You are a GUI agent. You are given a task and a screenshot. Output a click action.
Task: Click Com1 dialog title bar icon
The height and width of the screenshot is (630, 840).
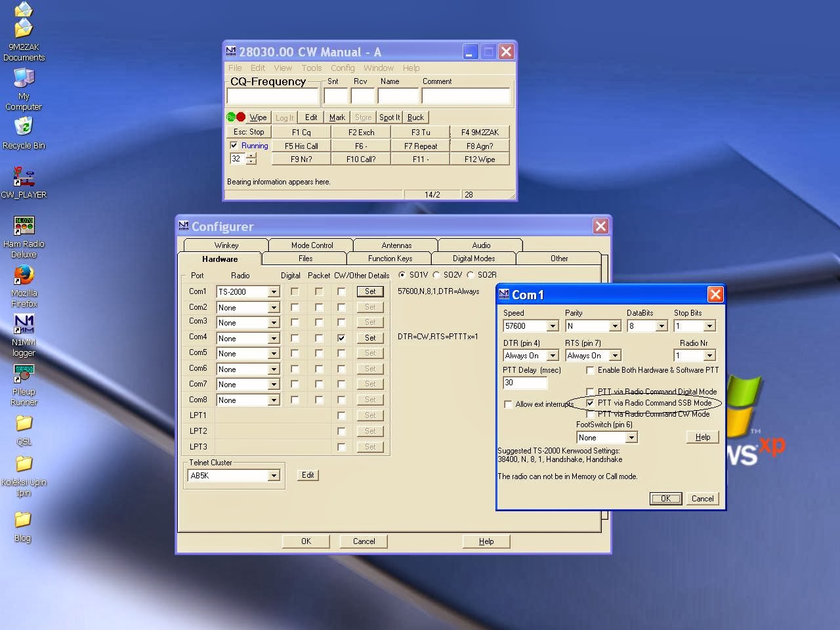504,294
